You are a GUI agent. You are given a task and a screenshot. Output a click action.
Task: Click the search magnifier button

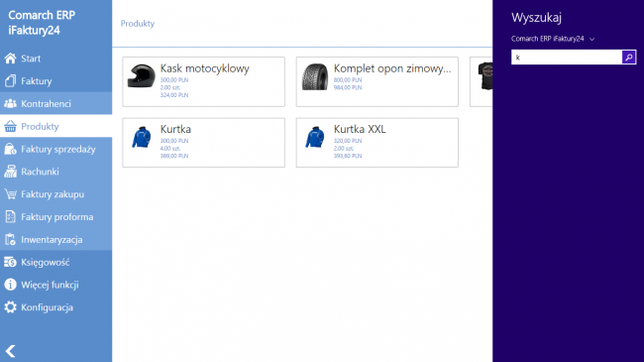coord(629,58)
